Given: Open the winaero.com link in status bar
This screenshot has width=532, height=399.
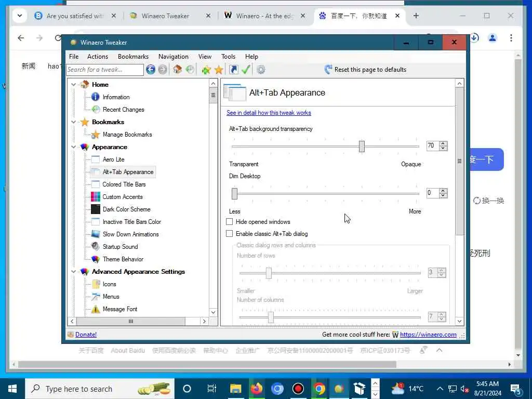Looking at the screenshot, I should click(x=428, y=335).
